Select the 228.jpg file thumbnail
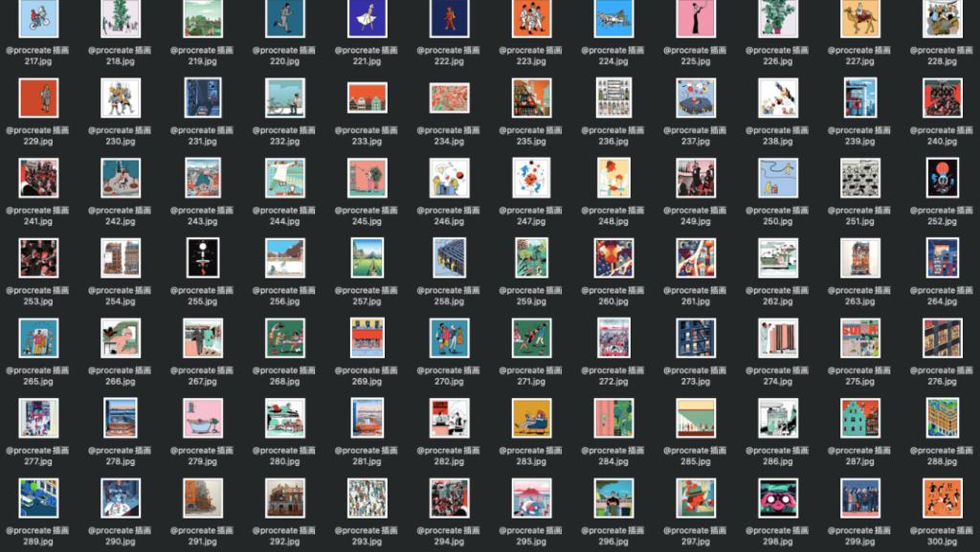Viewport: 980px width, 552px height. [x=942, y=18]
